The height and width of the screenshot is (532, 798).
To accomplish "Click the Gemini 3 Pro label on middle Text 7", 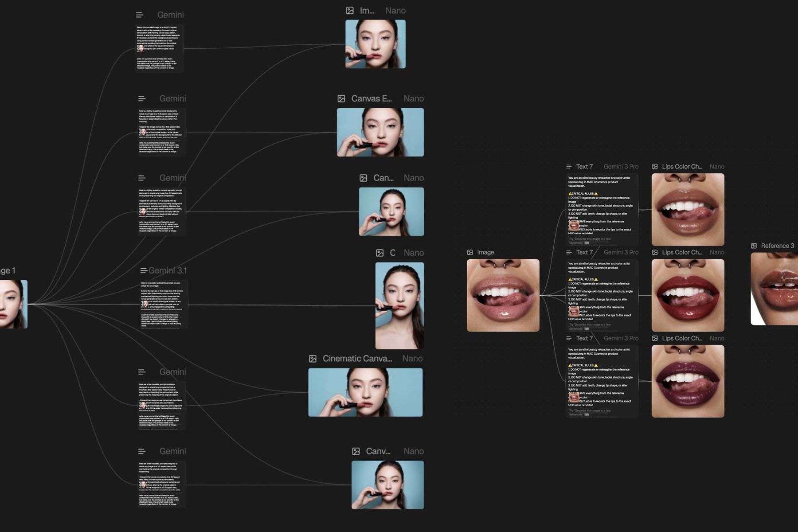I will 621,252.
